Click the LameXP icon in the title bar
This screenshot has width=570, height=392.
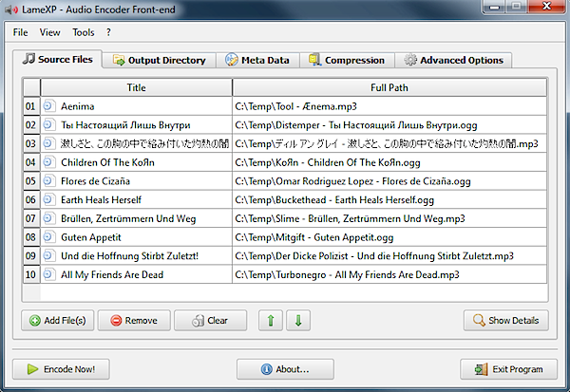click(11, 9)
